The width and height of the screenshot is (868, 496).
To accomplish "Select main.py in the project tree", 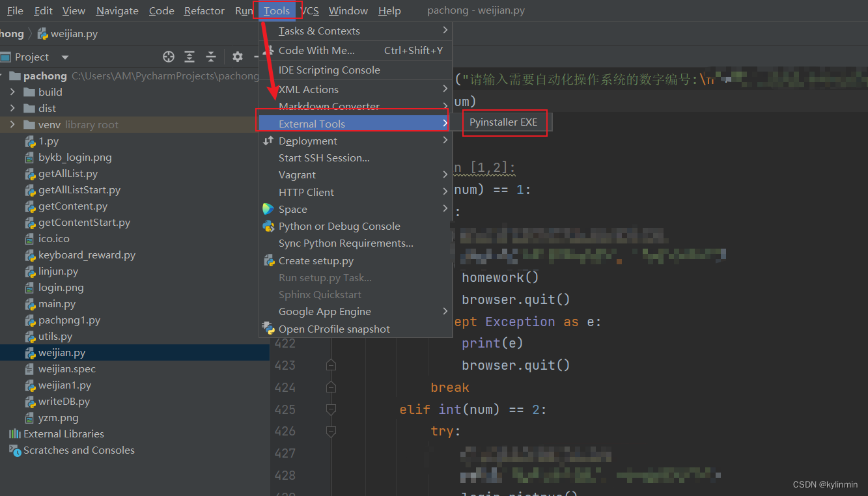I will pos(57,303).
